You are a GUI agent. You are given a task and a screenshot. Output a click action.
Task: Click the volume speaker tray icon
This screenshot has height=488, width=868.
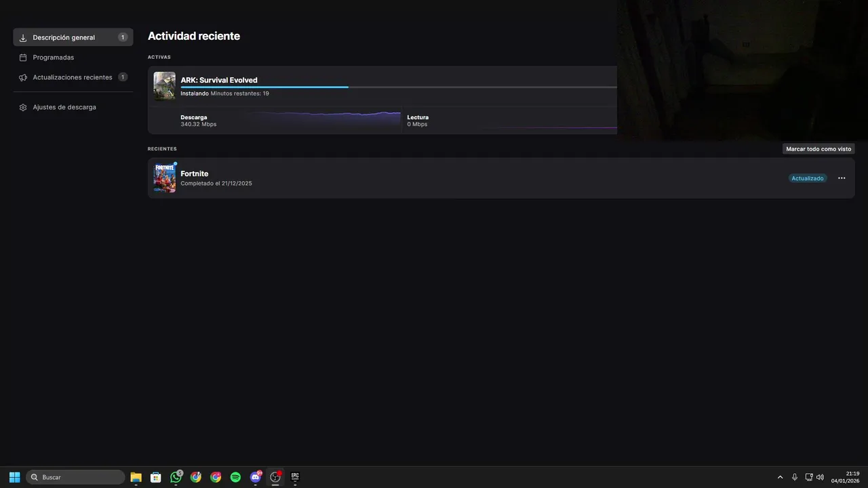pos(820,477)
